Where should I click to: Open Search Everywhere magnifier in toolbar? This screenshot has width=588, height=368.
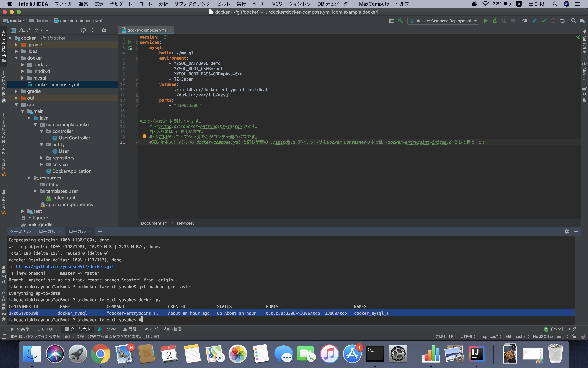pyautogui.click(x=573, y=21)
